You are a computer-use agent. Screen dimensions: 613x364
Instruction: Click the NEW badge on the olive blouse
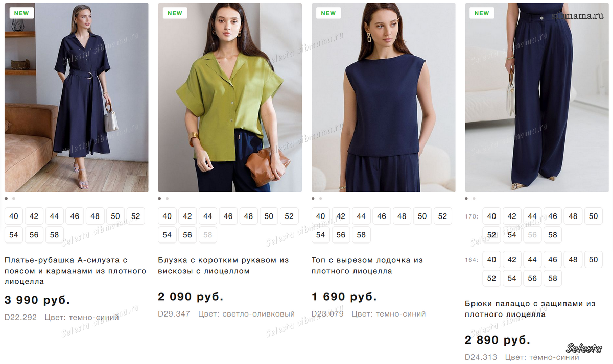175,13
